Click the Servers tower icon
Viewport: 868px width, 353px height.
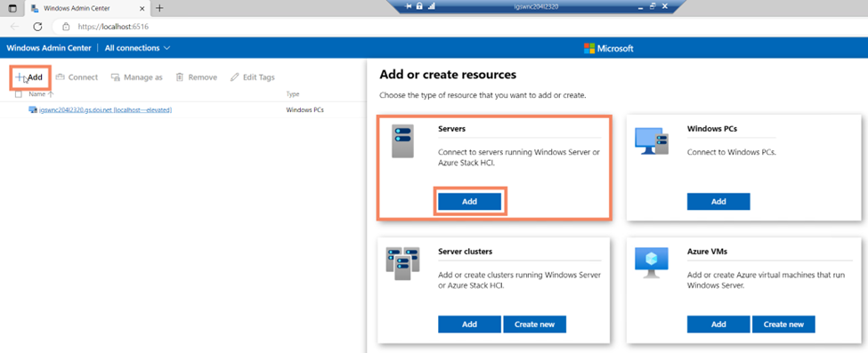click(402, 141)
